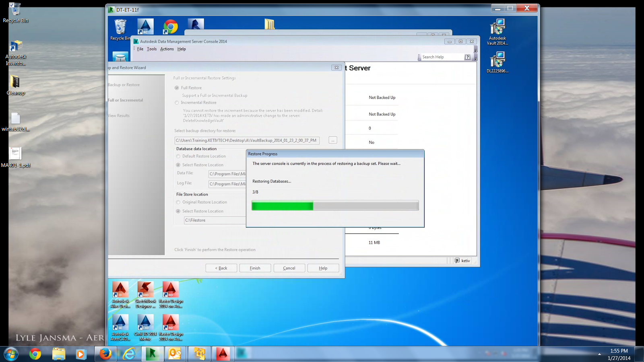Launch the Autodesk AutoCAD SE shortcut
This screenshot has width=644, height=362.
pos(120,328)
